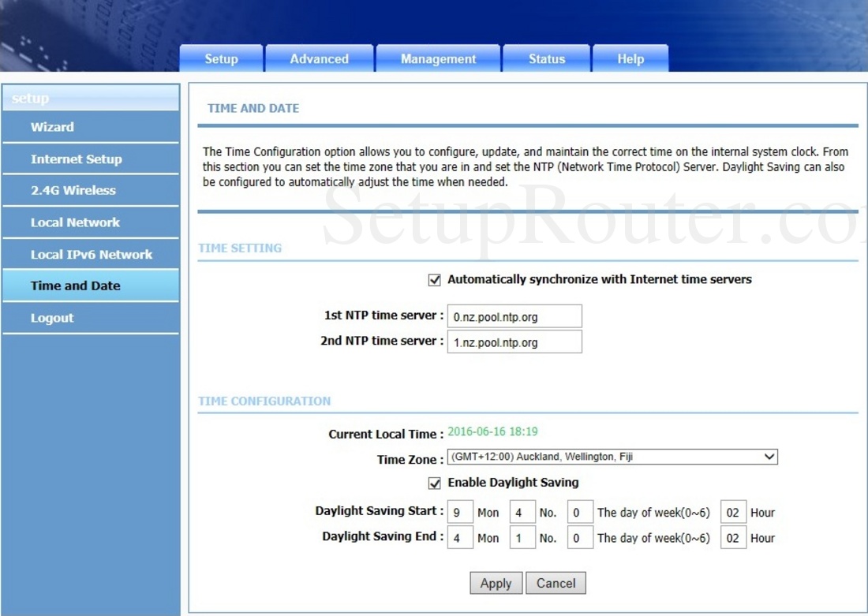Open the Time Zone dropdown
Screen dimensions: 868x616
click(612, 457)
